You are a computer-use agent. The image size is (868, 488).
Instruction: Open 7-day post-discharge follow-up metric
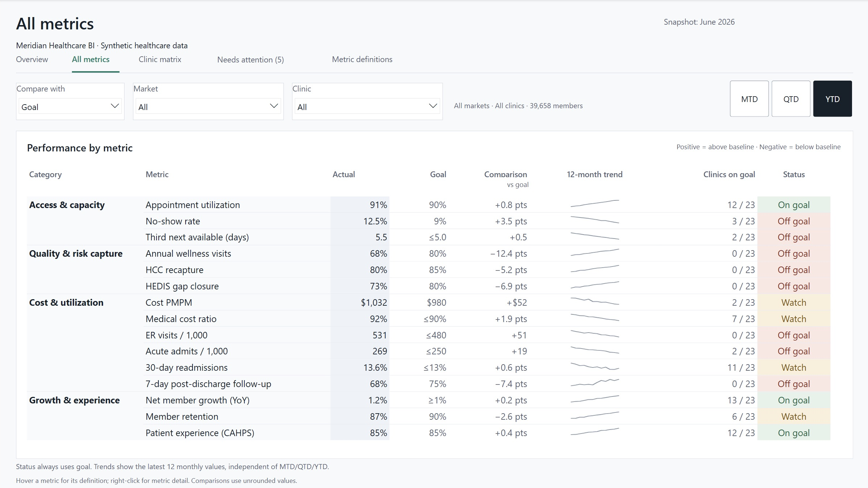click(208, 384)
